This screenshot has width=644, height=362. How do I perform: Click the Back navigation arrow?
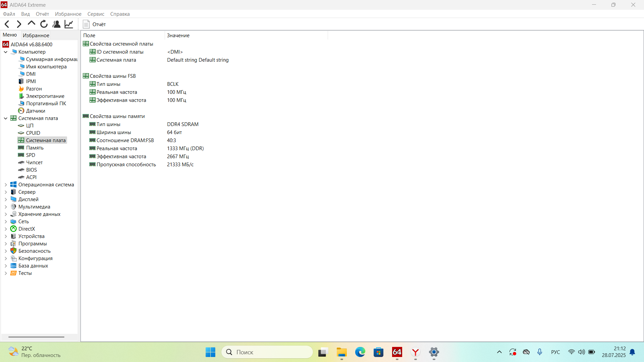coord(7,24)
